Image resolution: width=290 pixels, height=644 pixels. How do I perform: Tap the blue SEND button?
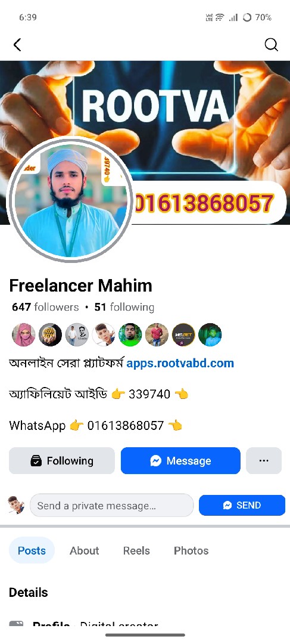coord(242,505)
